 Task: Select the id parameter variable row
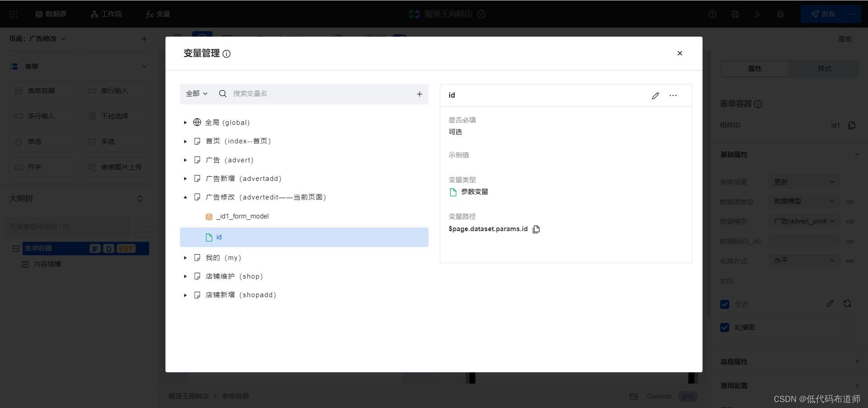[304, 237]
